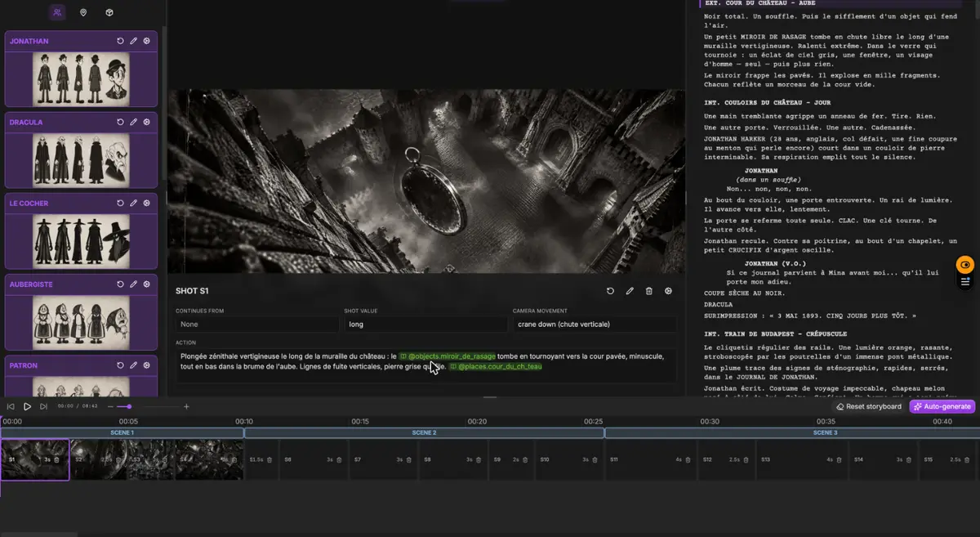
Task: Select the AUBERGISTE turnaround sheet thumbnail
Action: coord(81,321)
